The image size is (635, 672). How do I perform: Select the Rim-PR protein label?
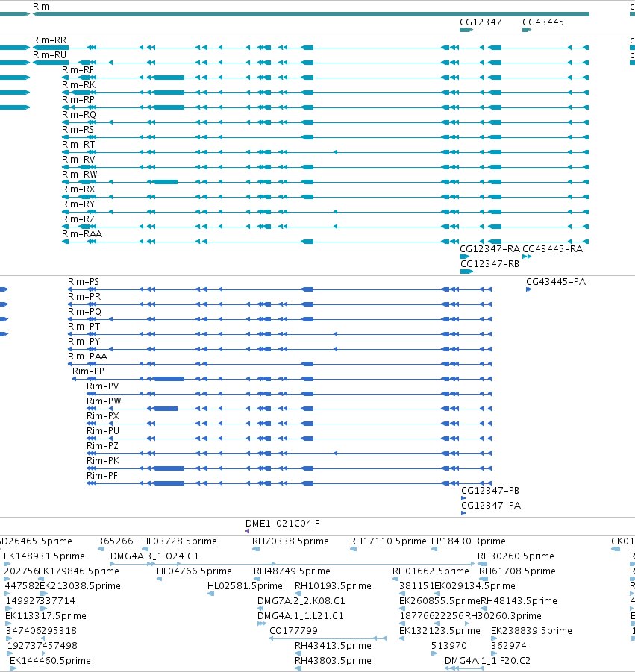pos(84,297)
